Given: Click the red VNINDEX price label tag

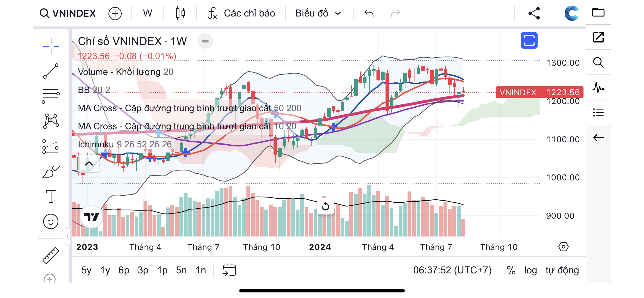Looking at the screenshot, I should (x=518, y=92).
